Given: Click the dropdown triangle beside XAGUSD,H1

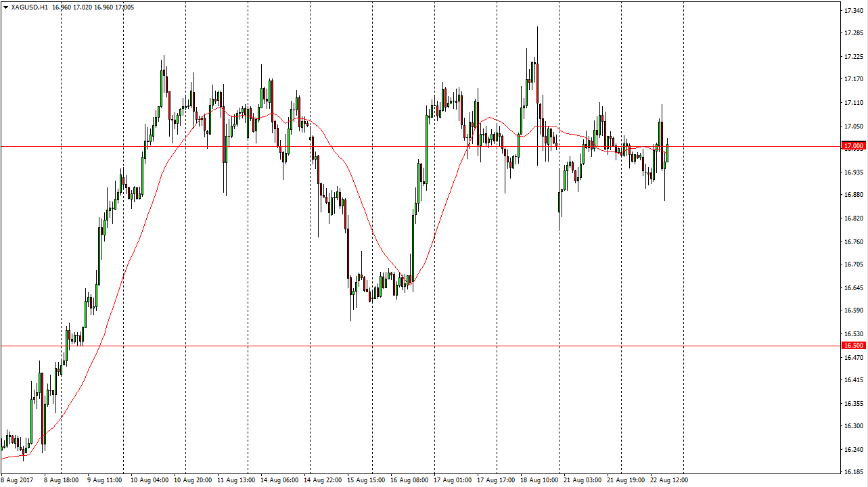Looking at the screenshot, I should click(x=5, y=7).
